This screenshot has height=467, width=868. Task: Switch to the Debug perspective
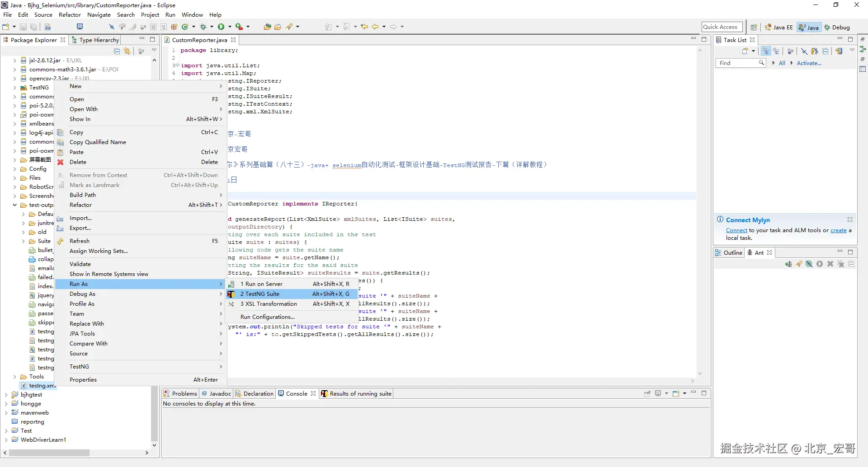click(x=837, y=28)
